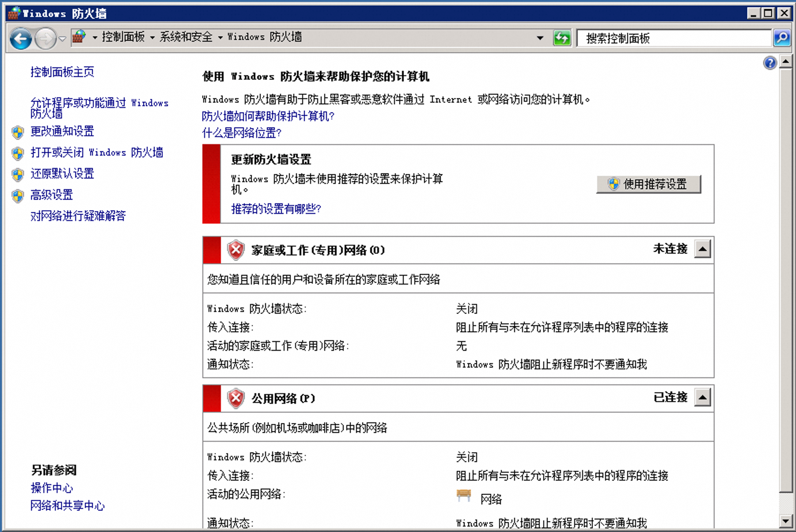This screenshot has height=532, width=796.
Task: Collapse 公用网络 section arrow
Action: point(702,398)
